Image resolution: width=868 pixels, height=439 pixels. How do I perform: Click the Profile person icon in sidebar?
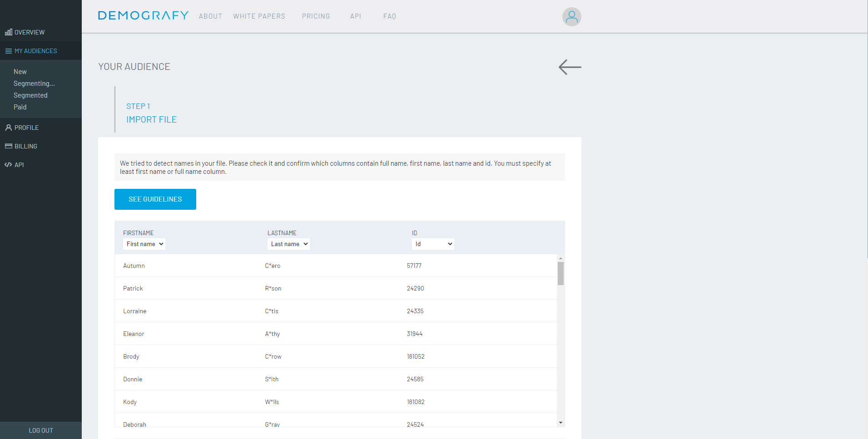(9, 128)
